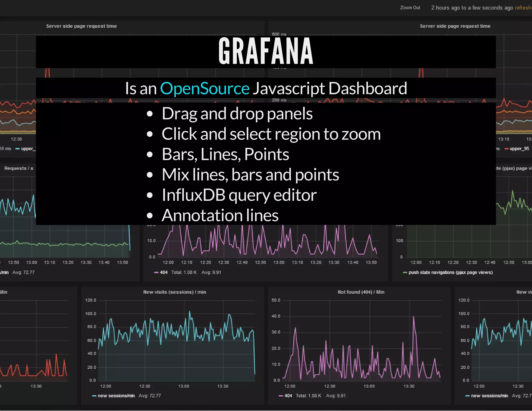Viewport: 532px width, 411px height.
Task: Click 'Click and select region to zoom' bullet
Action: coord(271,134)
